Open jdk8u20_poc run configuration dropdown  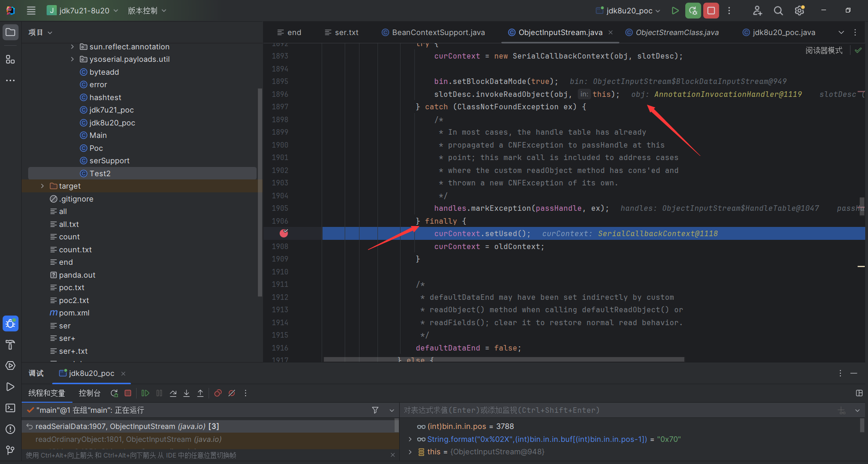[629, 10]
